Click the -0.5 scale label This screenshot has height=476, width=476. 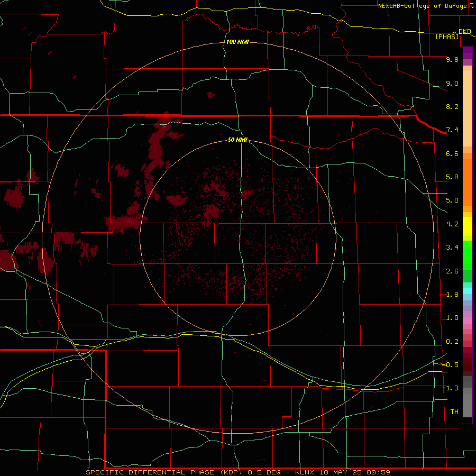click(450, 365)
